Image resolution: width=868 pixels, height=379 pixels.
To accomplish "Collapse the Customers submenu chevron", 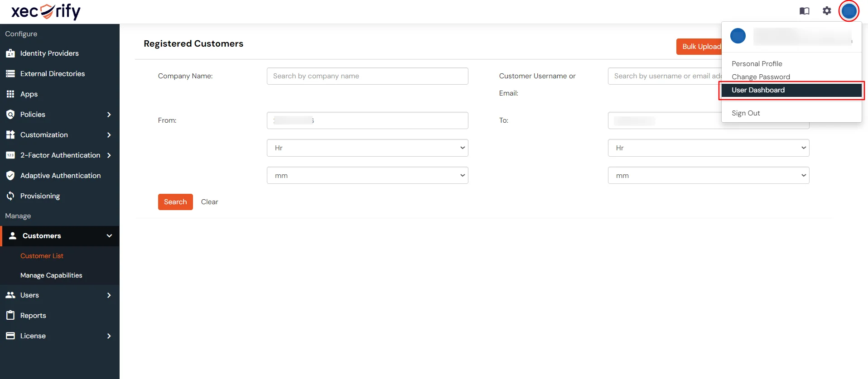I will coord(109,236).
